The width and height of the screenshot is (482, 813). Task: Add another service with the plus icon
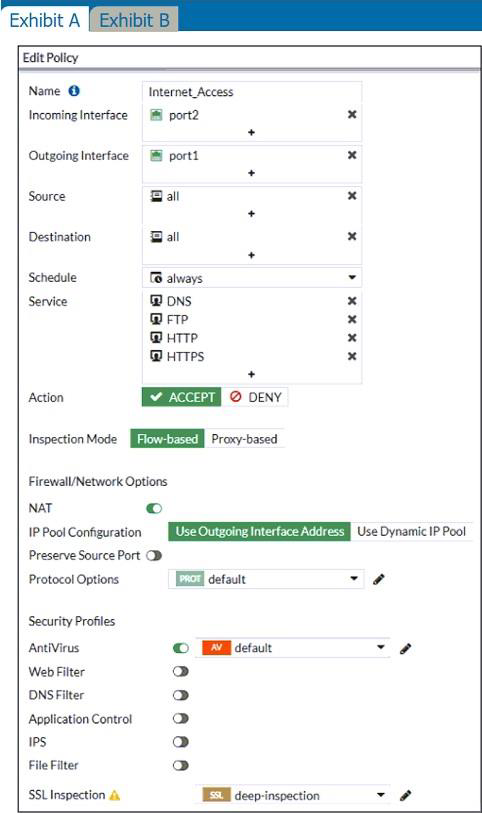click(x=251, y=374)
